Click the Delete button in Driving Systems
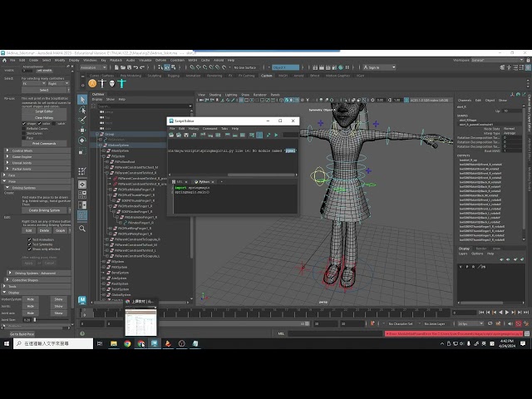Screen dimensions: 532x399 44,230
